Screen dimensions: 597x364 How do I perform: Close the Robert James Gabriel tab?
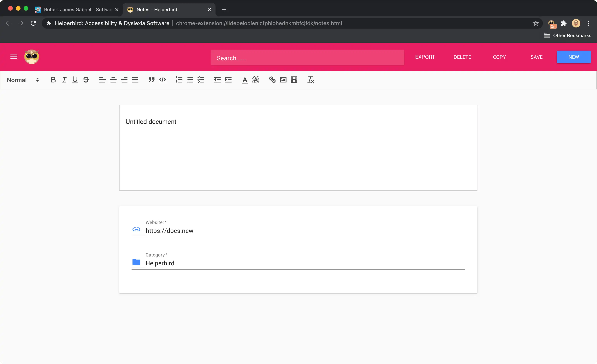(117, 10)
